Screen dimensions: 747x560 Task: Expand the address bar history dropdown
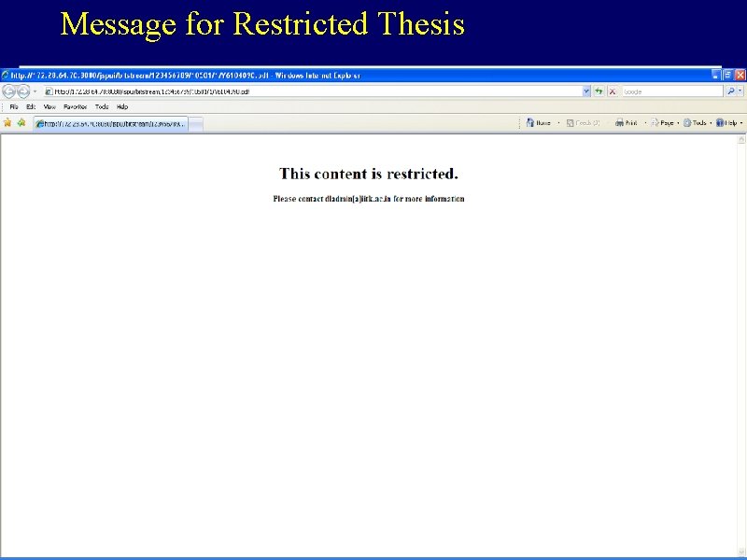[x=586, y=91]
